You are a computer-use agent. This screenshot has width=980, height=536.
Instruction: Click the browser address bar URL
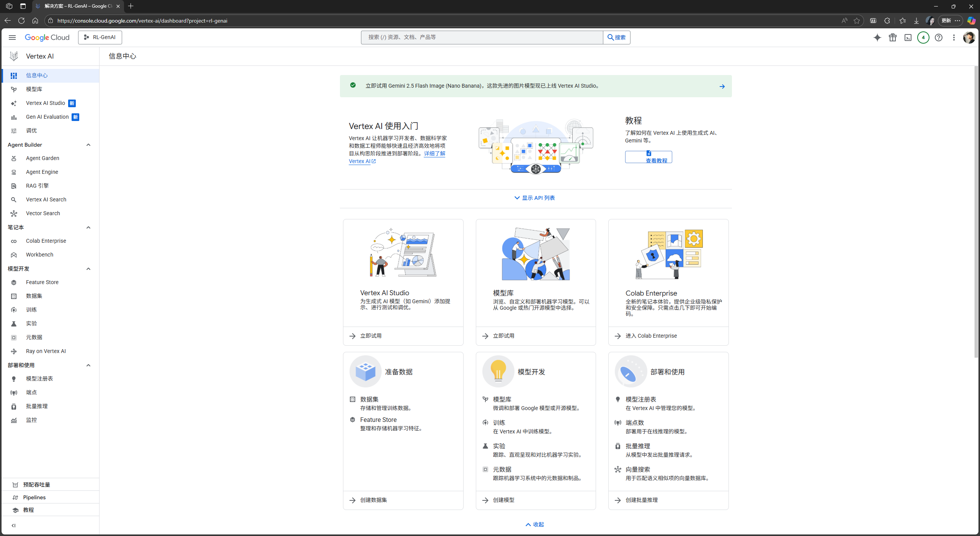(142, 21)
